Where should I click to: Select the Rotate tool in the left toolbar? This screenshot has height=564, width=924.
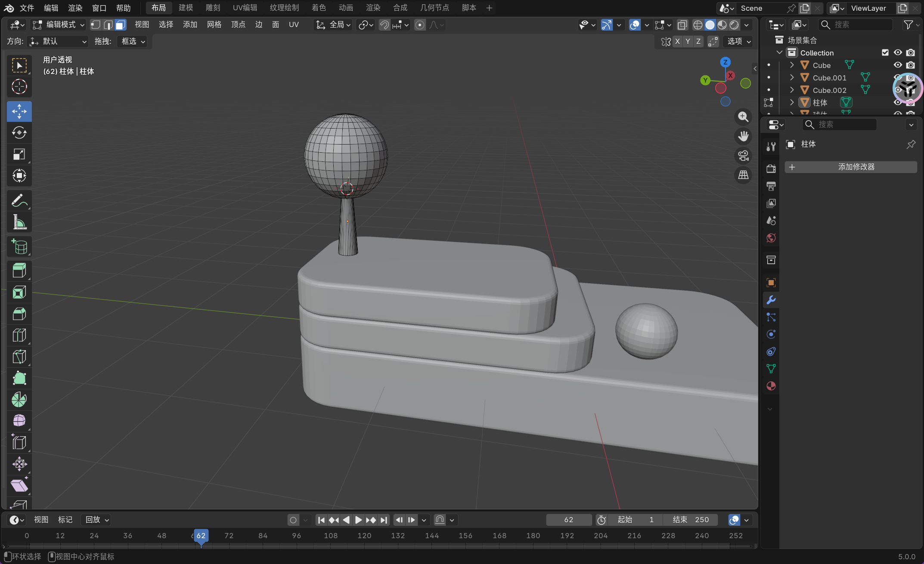[19, 133]
